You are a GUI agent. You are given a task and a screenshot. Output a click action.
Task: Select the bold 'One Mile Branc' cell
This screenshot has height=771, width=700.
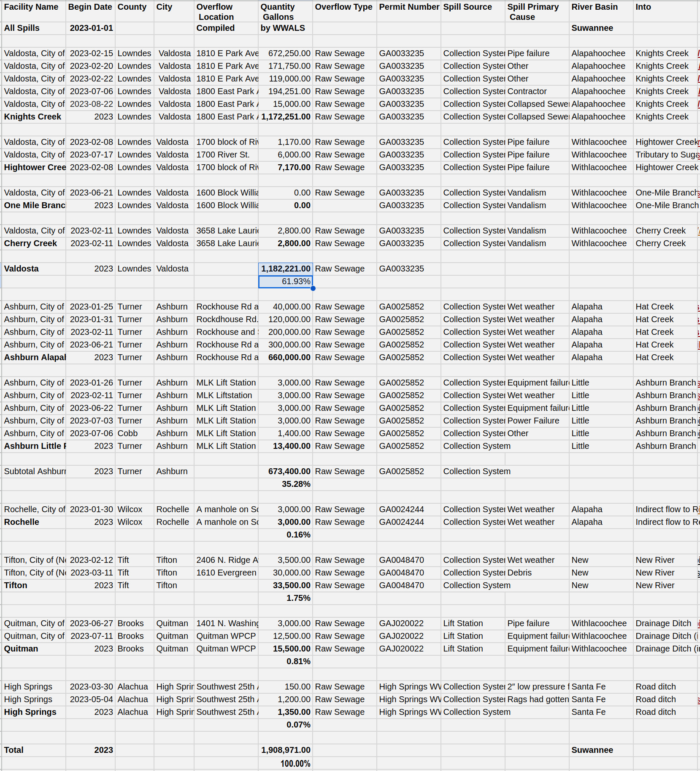(34, 206)
